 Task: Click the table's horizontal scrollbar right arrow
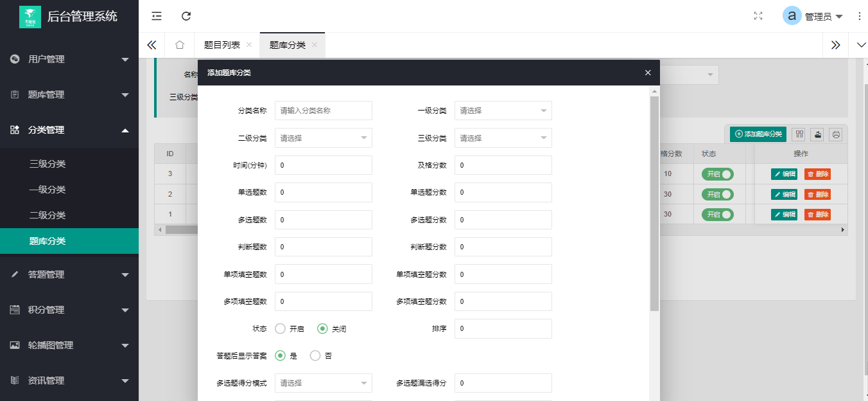843,229
